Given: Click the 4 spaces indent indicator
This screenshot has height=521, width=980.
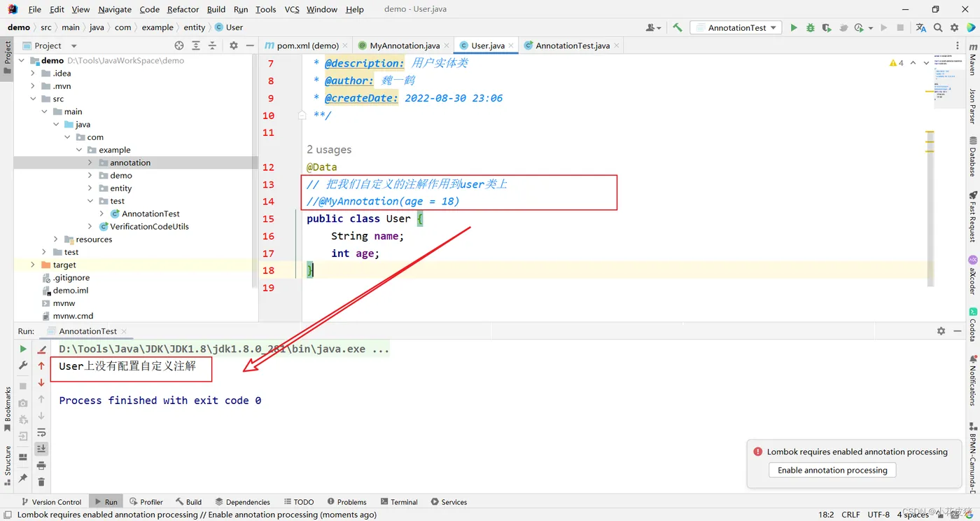Looking at the screenshot, I should point(913,515).
